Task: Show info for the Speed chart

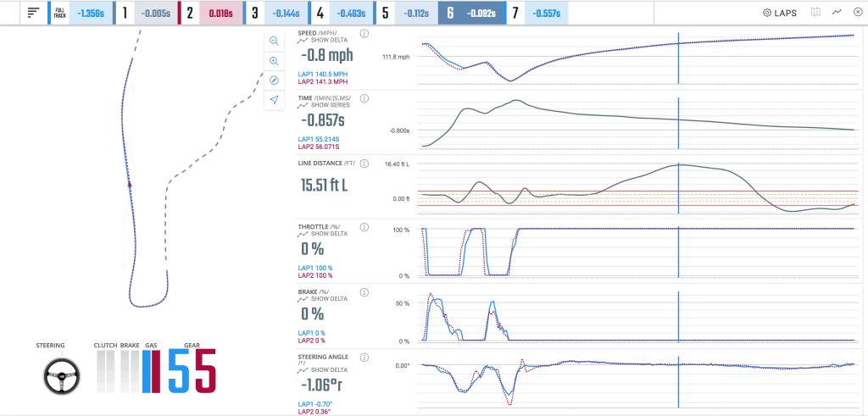Action: pos(364,34)
